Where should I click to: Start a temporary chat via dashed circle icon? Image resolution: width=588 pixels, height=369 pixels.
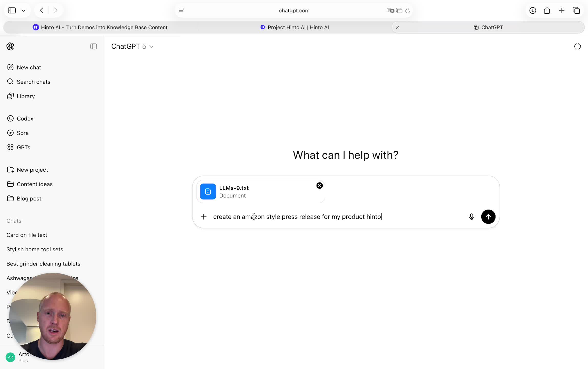pyautogui.click(x=577, y=46)
